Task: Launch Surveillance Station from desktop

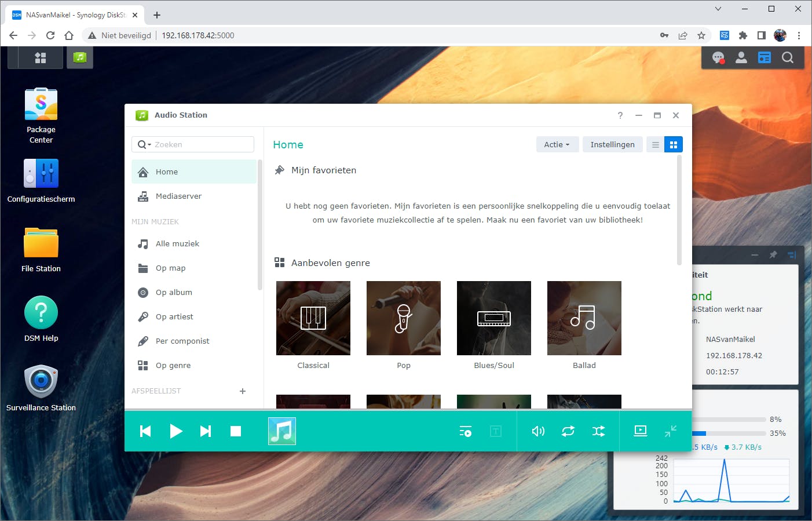Action: click(x=41, y=389)
